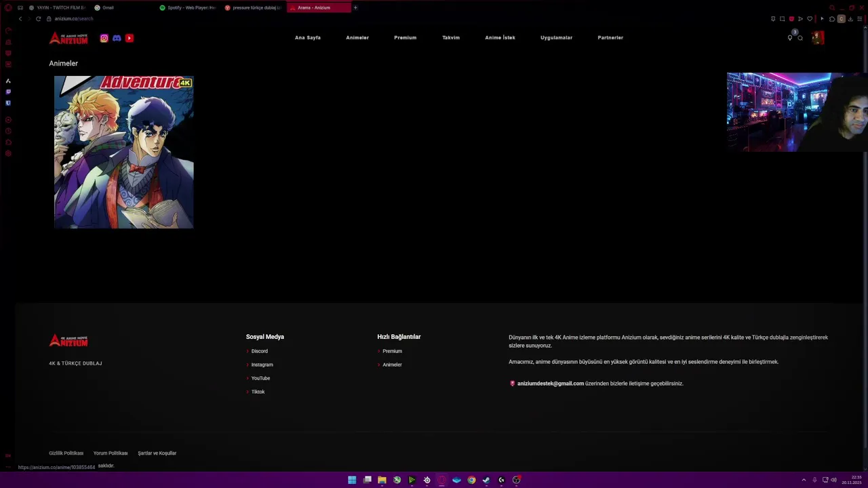Open a new browser tab with plus

coord(355,7)
